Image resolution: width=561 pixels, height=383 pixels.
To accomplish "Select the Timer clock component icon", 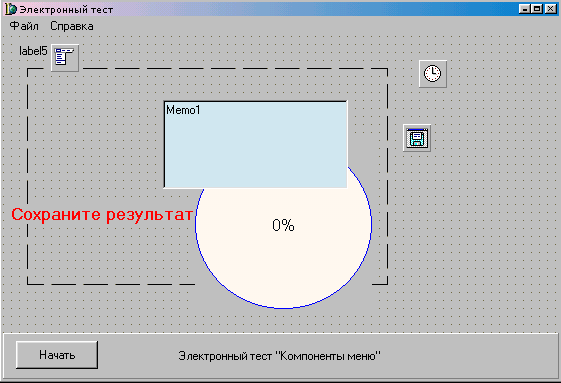I will tap(433, 74).
